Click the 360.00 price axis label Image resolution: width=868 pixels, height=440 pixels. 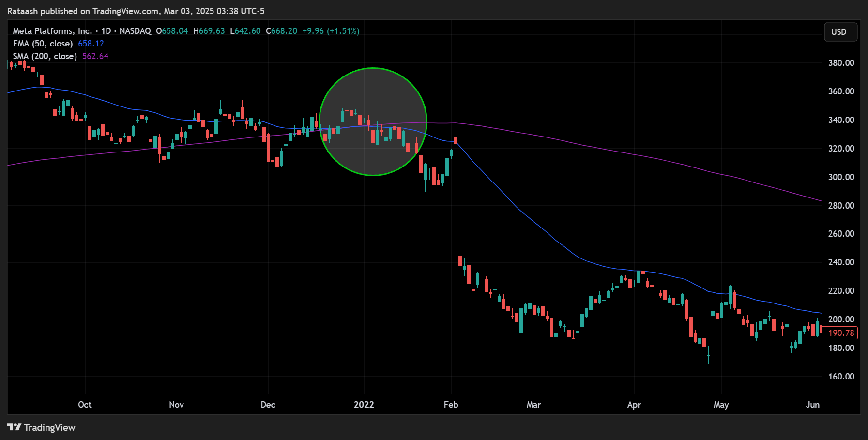pyautogui.click(x=841, y=91)
